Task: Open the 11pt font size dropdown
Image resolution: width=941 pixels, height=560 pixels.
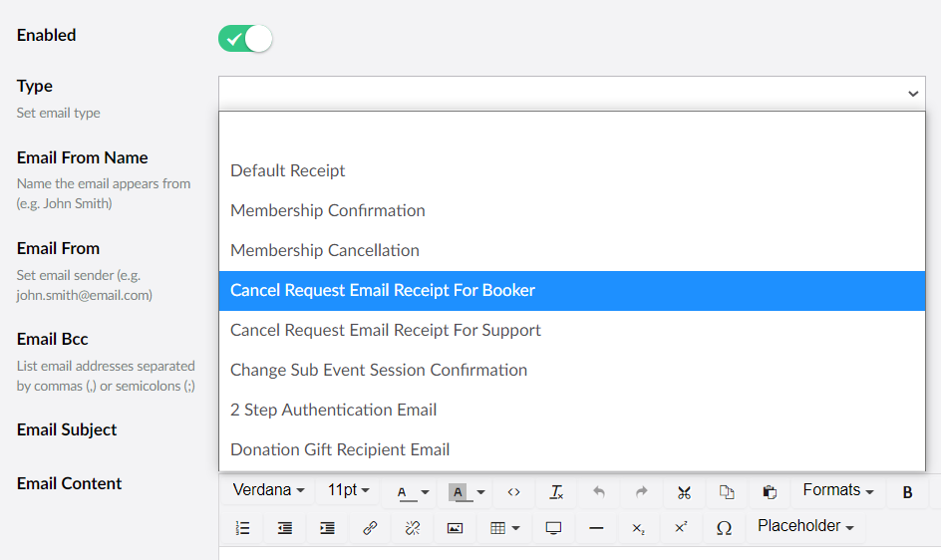Action: (348, 490)
